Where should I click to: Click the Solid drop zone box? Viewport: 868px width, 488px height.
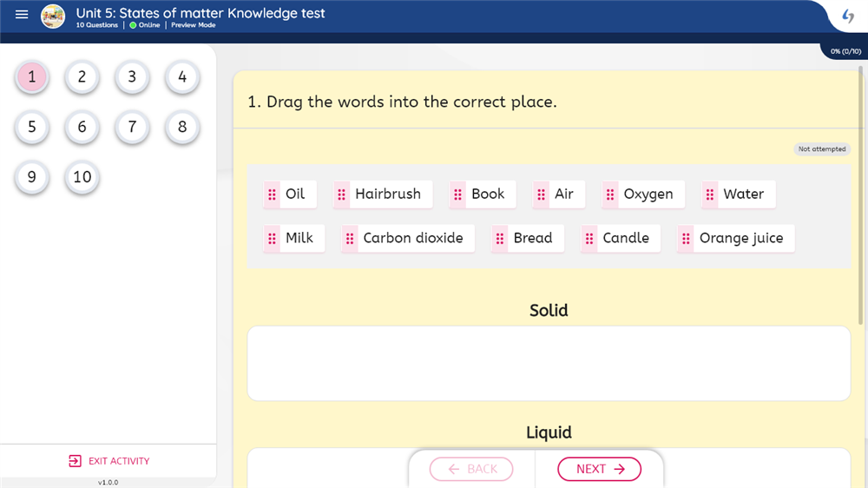(x=549, y=363)
